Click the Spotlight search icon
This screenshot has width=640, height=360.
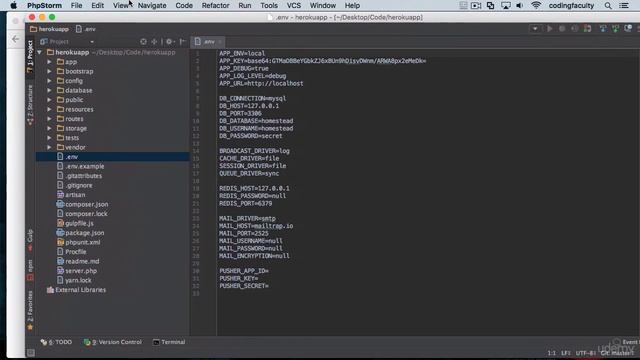coord(608,5)
